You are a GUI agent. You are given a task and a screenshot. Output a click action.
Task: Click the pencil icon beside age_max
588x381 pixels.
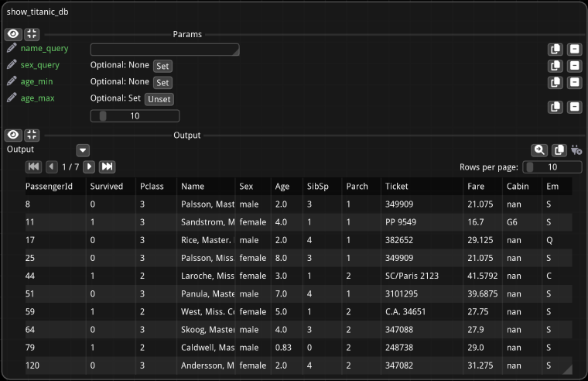[x=12, y=98]
